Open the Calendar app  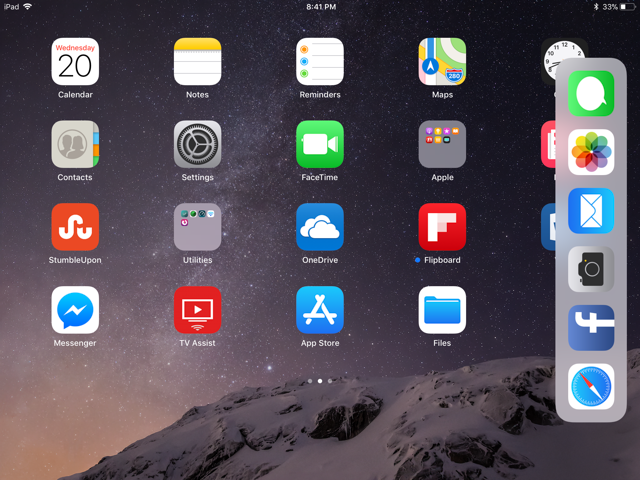(x=75, y=62)
